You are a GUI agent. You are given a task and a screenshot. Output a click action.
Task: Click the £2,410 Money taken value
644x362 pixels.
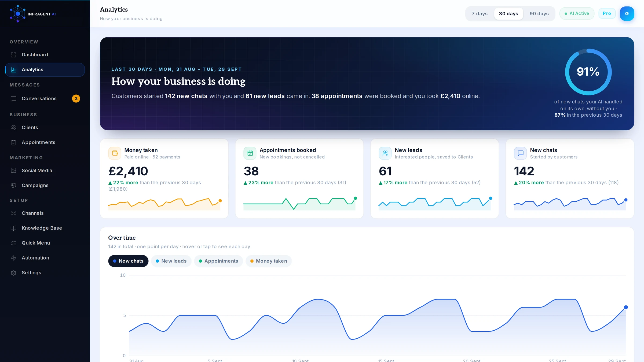128,171
